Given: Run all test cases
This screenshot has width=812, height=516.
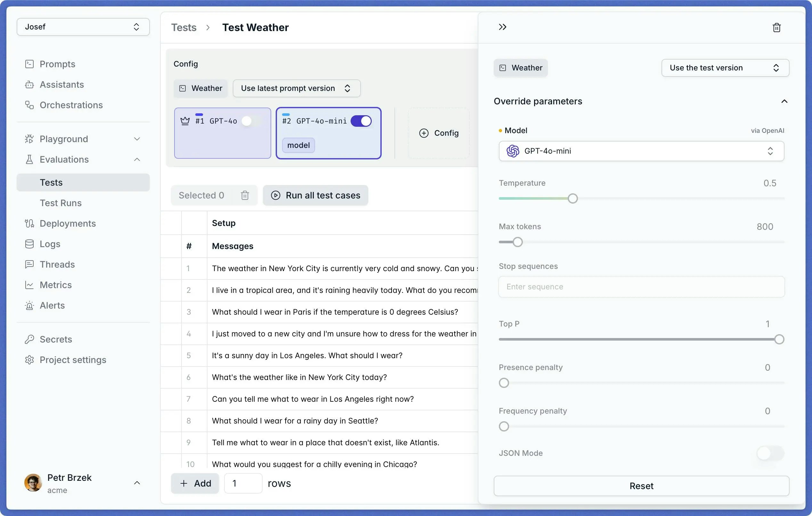Looking at the screenshot, I should (315, 195).
